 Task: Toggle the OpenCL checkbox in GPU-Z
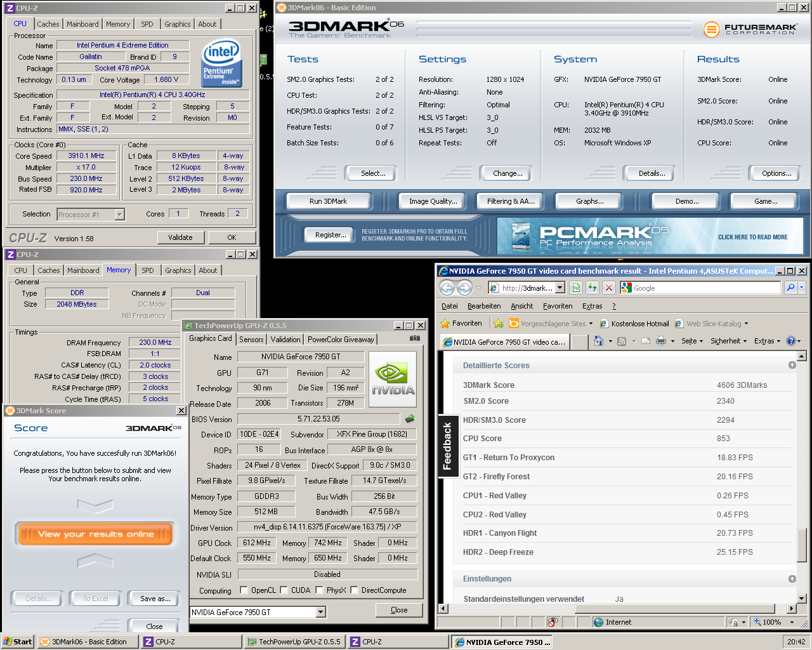click(x=244, y=590)
